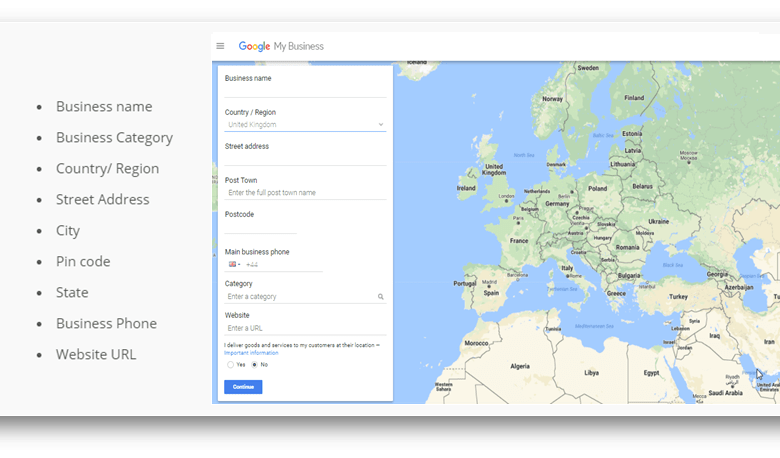Click Germany on the map
Viewport: 780px width, 458px height.
tap(557, 203)
